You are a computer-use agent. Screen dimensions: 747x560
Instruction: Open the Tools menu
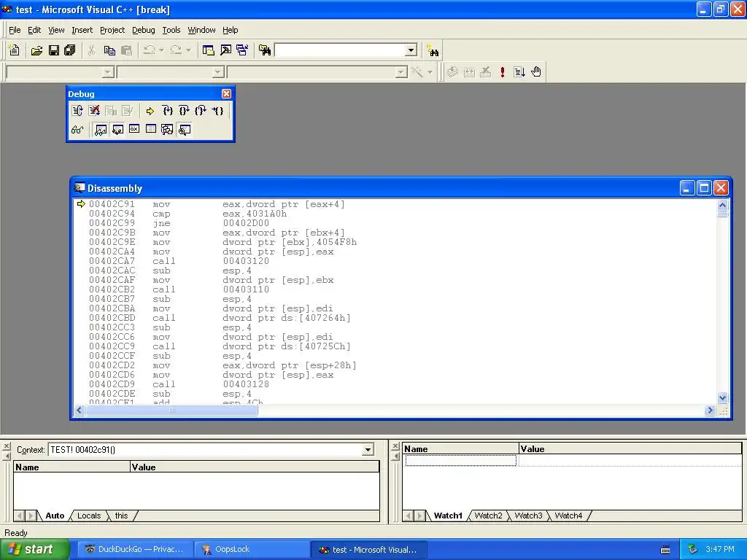(x=171, y=30)
